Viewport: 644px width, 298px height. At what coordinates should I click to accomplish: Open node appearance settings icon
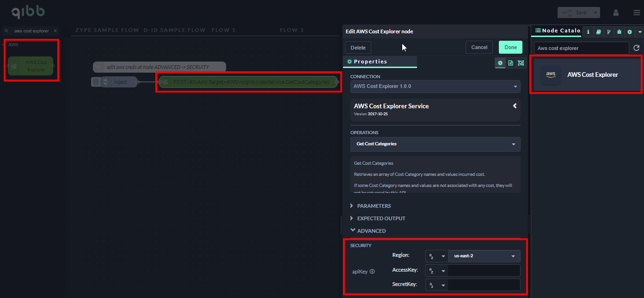pos(521,62)
